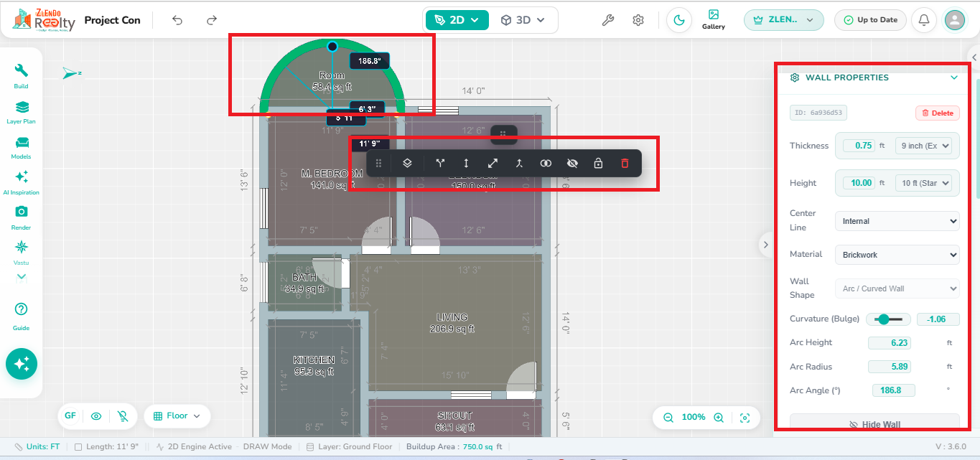Click the layers icon in floating toolbar

click(407, 163)
